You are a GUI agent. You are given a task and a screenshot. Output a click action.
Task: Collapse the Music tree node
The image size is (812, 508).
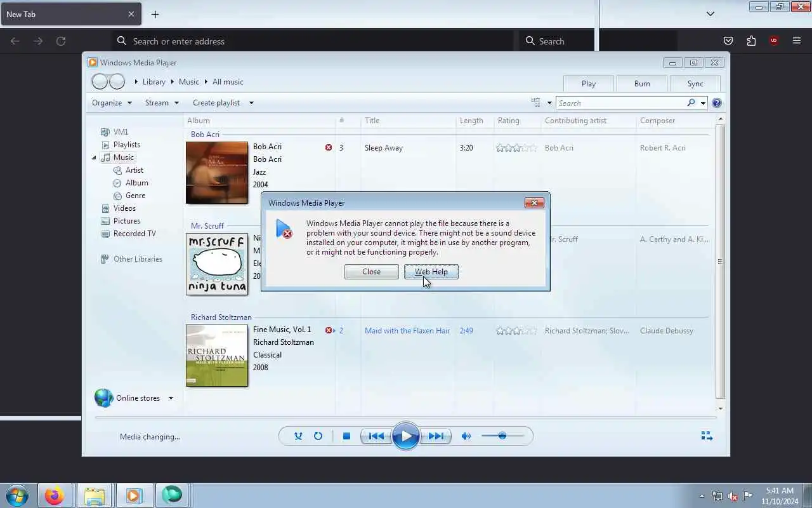tap(94, 157)
